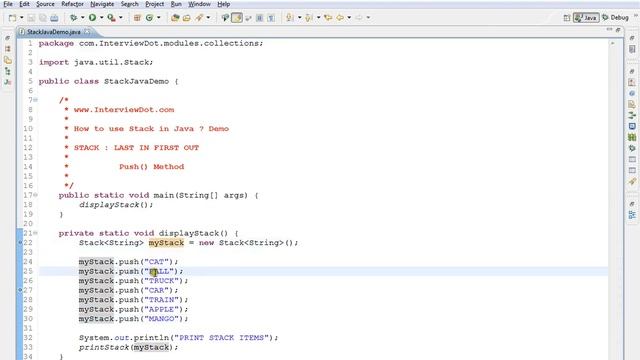The image size is (640, 360).
Task: Open the File menu
Action: [8, 4]
